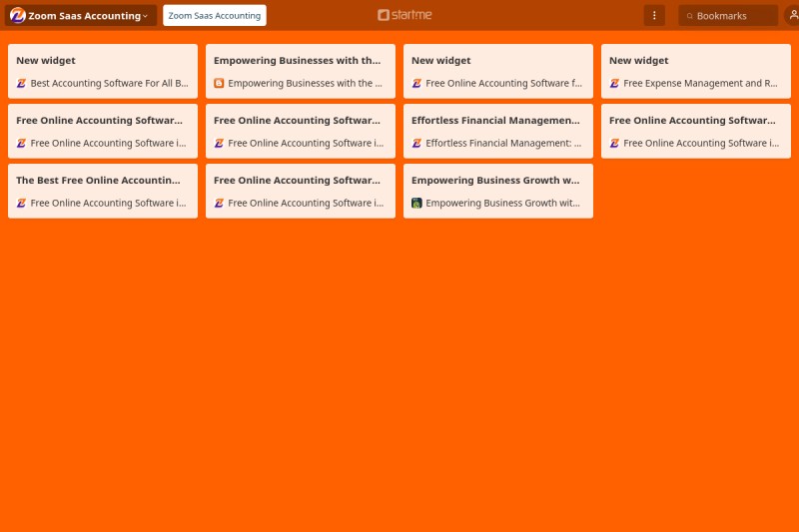The height and width of the screenshot is (532, 799).
Task: Open link under The Best Free Online Accountin... title
Action: coord(108,204)
